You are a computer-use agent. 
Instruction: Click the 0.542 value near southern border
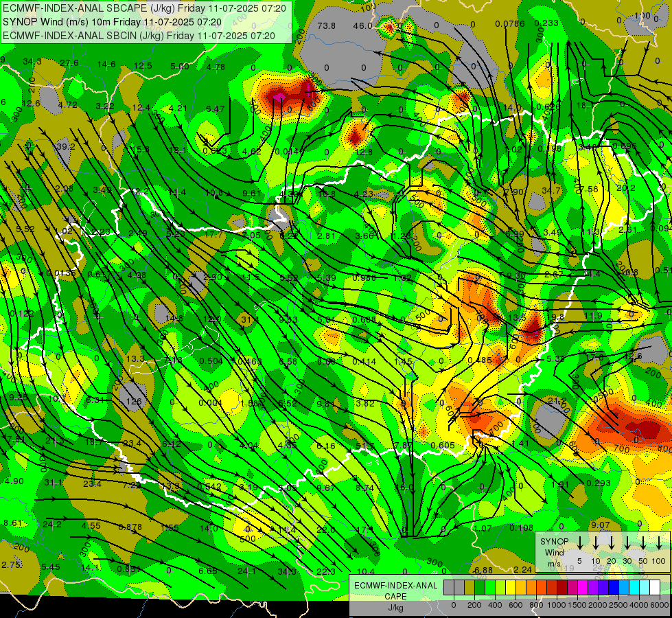pos(209,486)
